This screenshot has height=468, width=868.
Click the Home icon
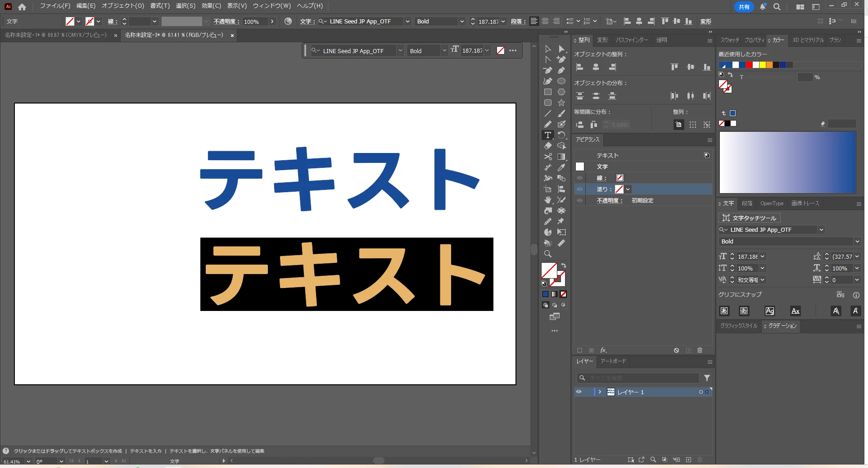point(22,6)
